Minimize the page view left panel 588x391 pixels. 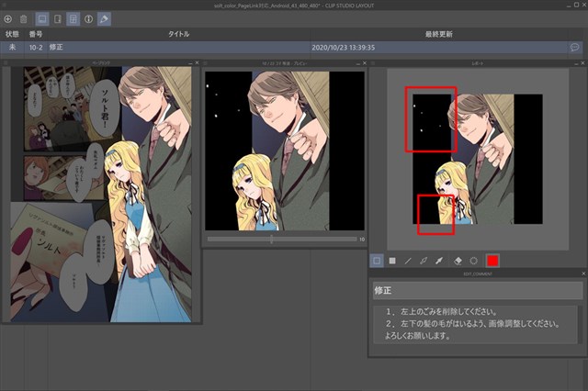[190, 63]
